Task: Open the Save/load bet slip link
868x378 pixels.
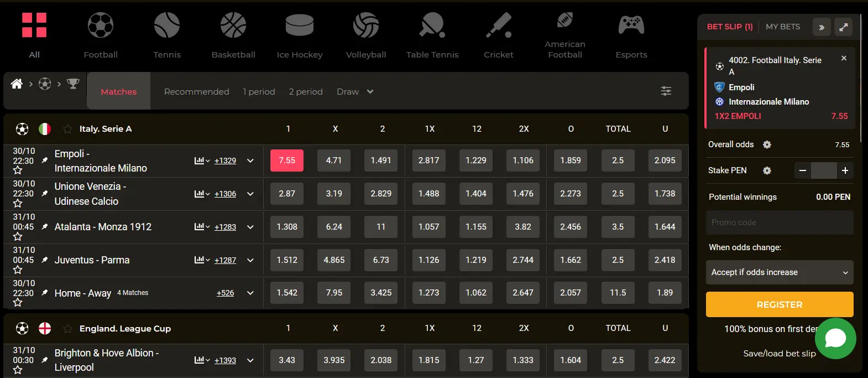Action: tap(780, 353)
